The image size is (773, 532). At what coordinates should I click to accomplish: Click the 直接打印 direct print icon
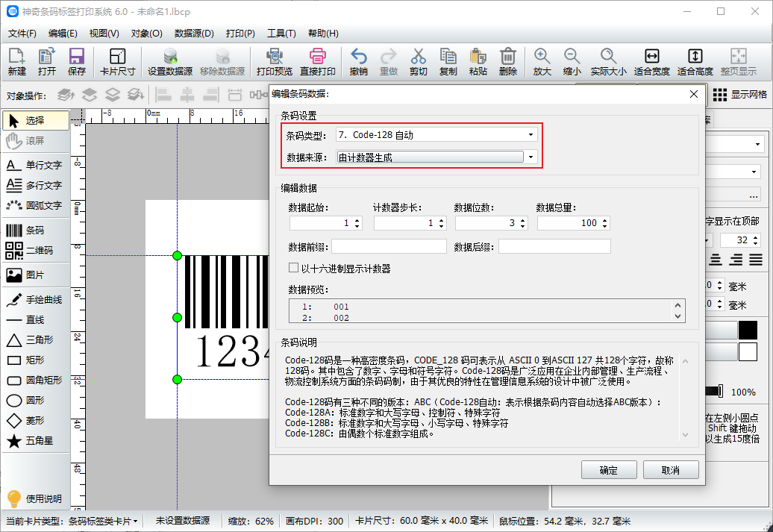pyautogui.click(x=318, y=62)
